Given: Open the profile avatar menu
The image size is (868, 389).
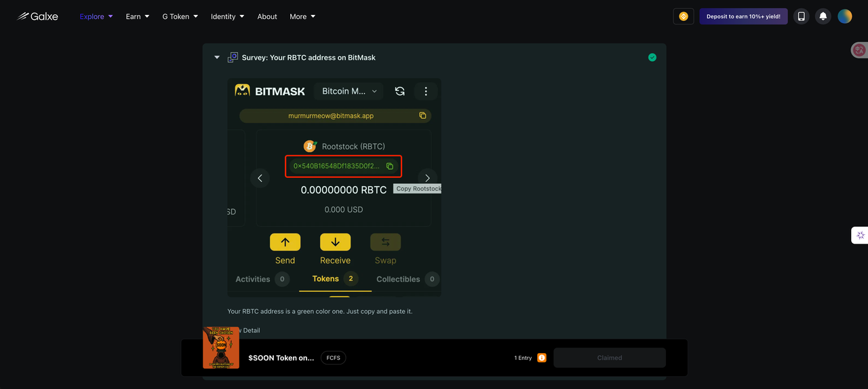Looking at the screenshot, I should 845,16.
